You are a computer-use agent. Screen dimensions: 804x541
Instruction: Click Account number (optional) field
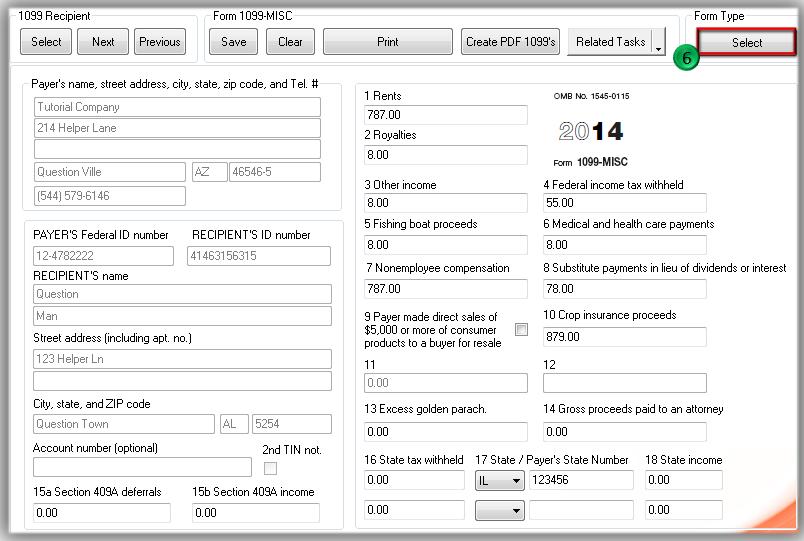tap(142, 467)
